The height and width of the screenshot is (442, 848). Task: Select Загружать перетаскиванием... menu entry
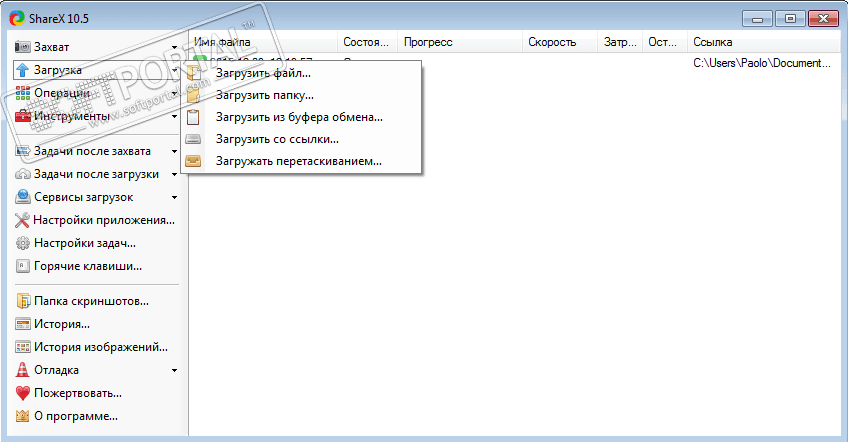[x=301, y=161]
